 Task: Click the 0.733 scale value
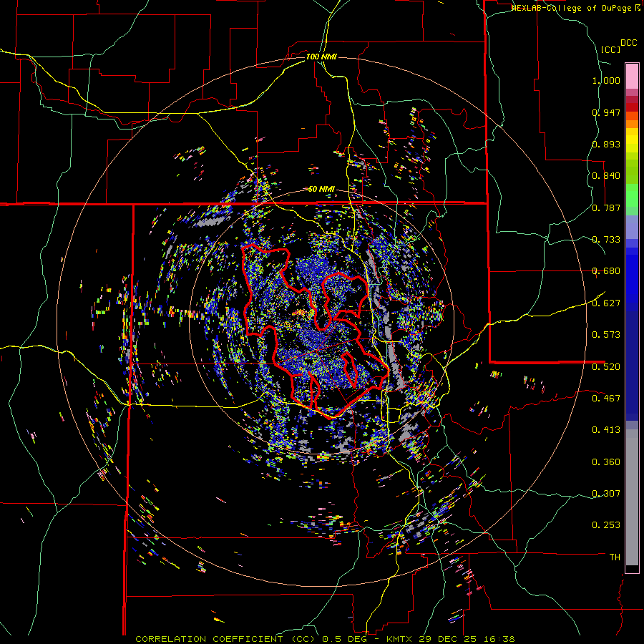606,240
